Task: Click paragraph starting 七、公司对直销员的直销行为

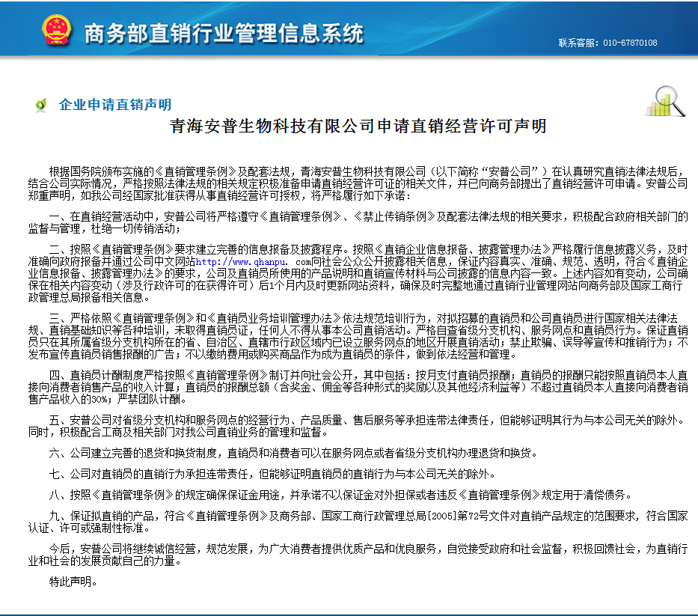Action: pos(273,474)
